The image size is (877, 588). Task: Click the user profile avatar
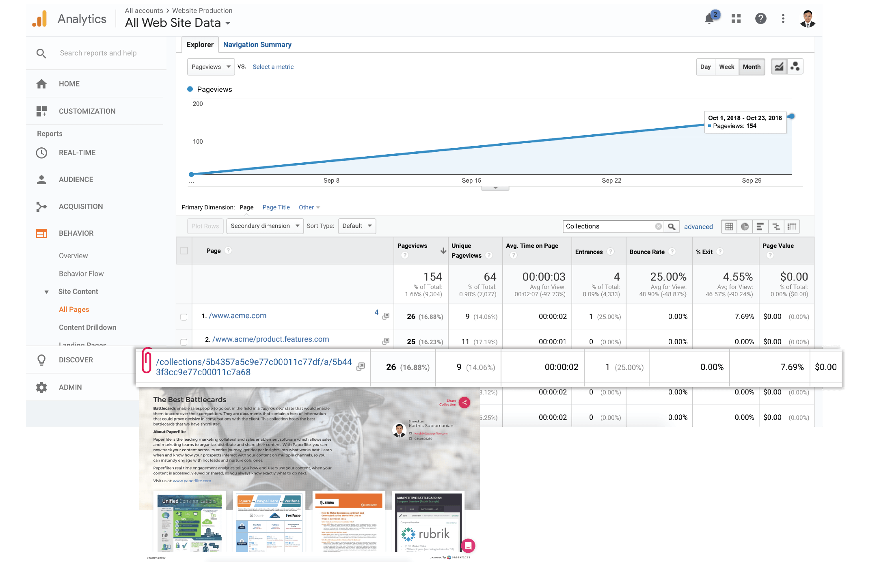pyautogui.click(x=808, y=19)
